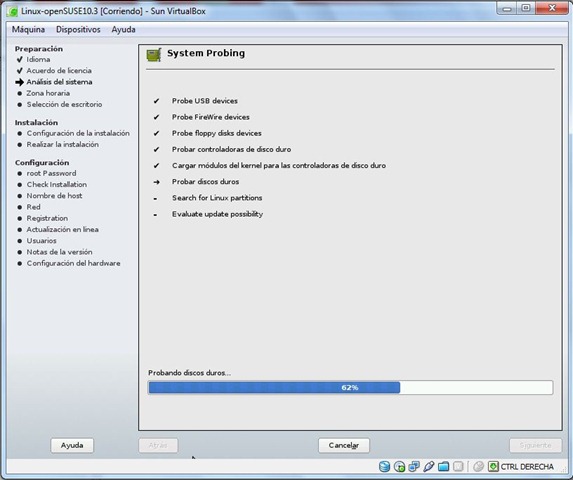Select Configuración del hardware step

tap(73, 263)
